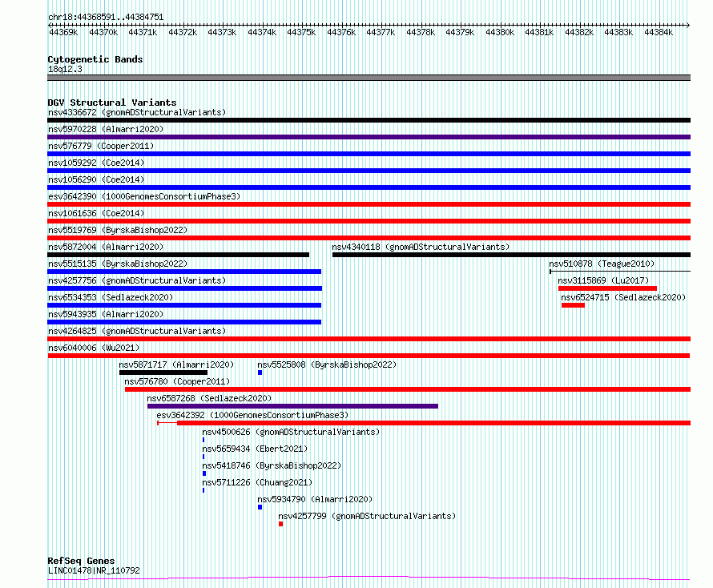
Task: Select nsv5659434 (Ebert2021) label
Action: click(255, 449)
